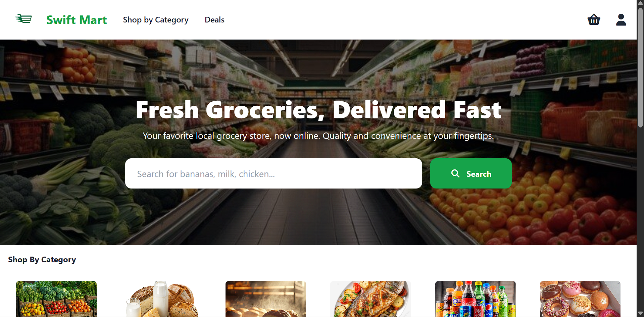Click the Swift Mart brand name
Image resolution: width=644 pixels, height=317 pixels.
click(x=77, y=20)
